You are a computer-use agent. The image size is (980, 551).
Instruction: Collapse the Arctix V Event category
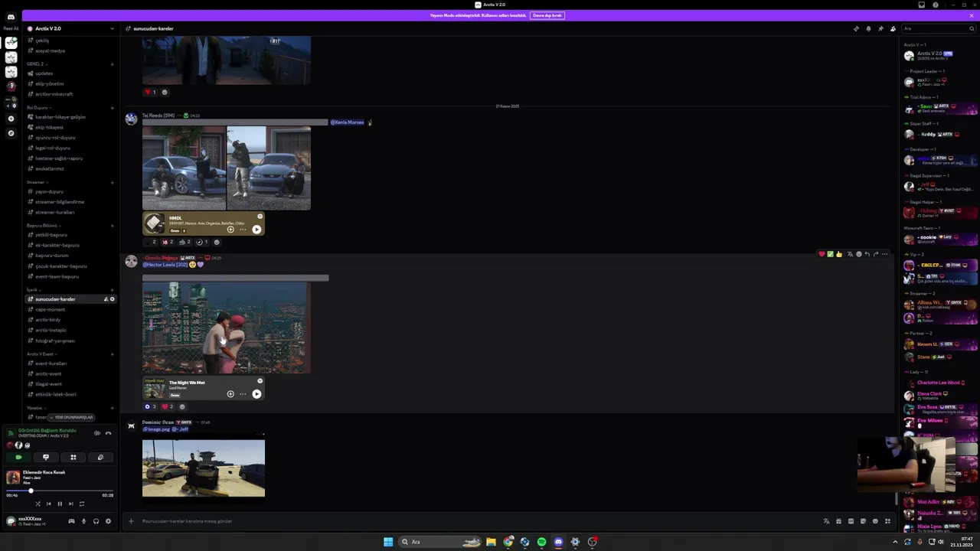(x=41, y=354)
